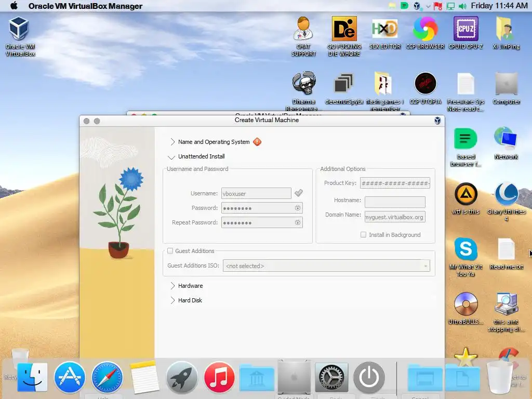The height and width of the screenshot is (399, 532).
Task: Open the CCP BROWSER icon
Action: [425, 33]
